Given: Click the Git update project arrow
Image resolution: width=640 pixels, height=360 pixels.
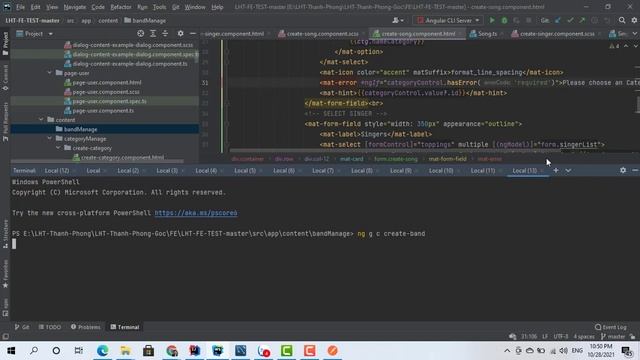Looking at the screenshot, I should pyautogui.click(x=558, y=20).
